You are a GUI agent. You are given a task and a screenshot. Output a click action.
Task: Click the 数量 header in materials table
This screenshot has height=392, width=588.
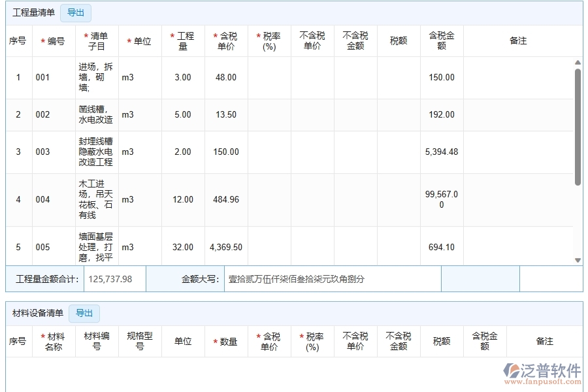tap(226, 342)
